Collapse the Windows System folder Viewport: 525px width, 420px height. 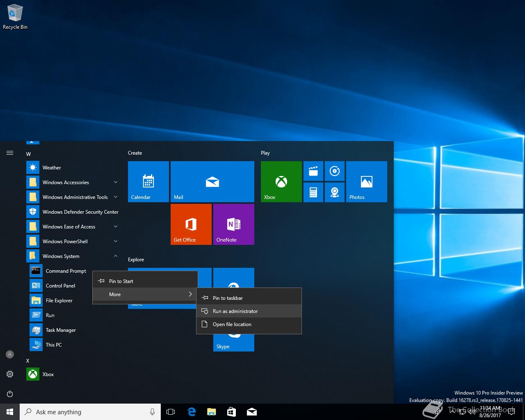[x=73, y=256]
